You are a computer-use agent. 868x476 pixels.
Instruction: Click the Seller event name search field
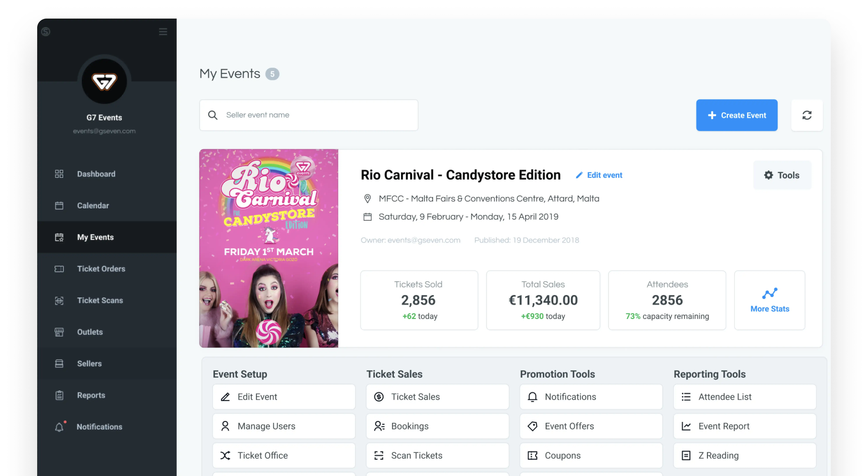(x=309, y=115)
